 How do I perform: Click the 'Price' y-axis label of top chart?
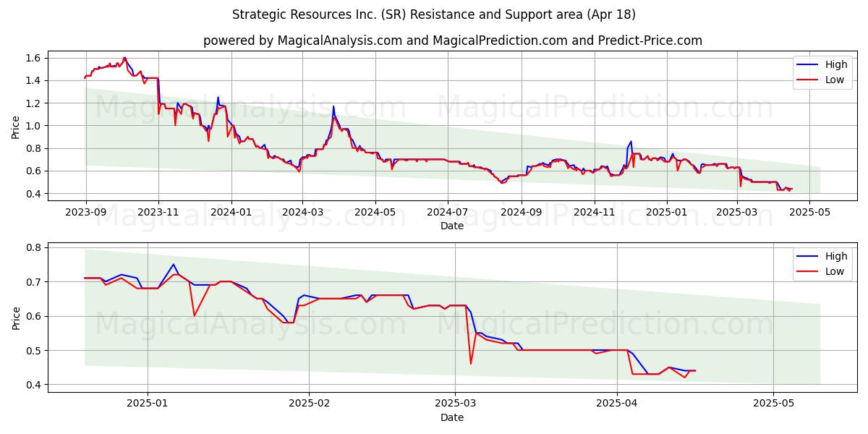(x=16, y=126)
